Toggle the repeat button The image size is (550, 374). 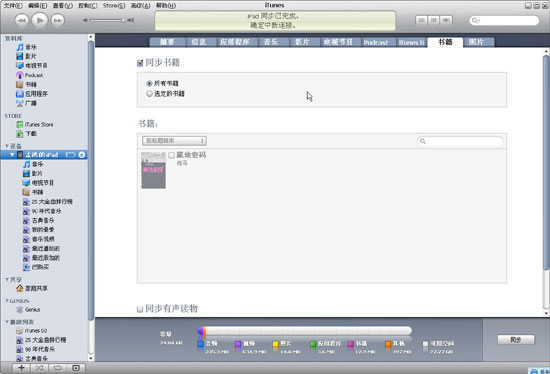coord(58,368)
